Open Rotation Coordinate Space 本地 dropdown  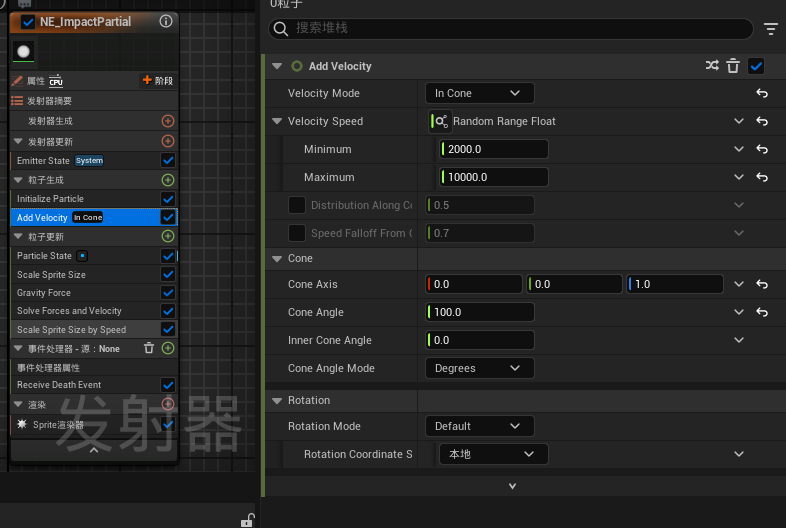pos(494,454)
